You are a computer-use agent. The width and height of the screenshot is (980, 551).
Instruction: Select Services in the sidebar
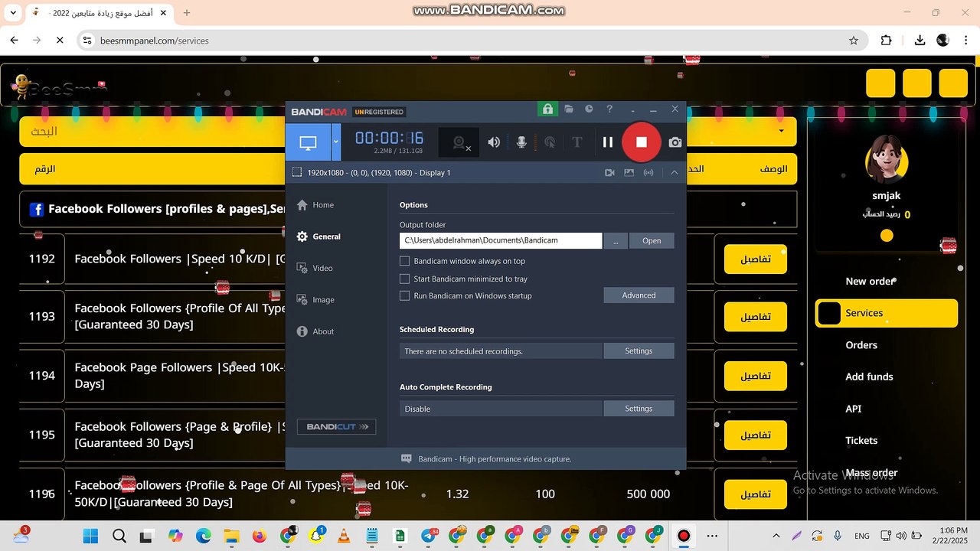[887, 313]
